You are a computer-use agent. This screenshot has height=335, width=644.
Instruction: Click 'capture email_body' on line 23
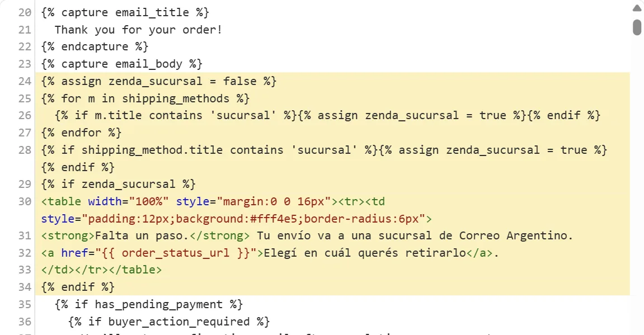click(121, 64)
